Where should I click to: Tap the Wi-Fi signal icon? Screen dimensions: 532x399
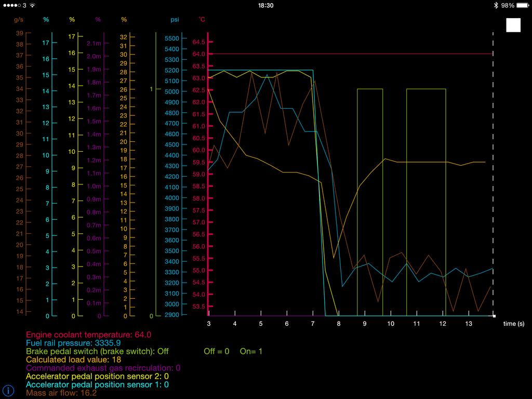pos(32,6)
